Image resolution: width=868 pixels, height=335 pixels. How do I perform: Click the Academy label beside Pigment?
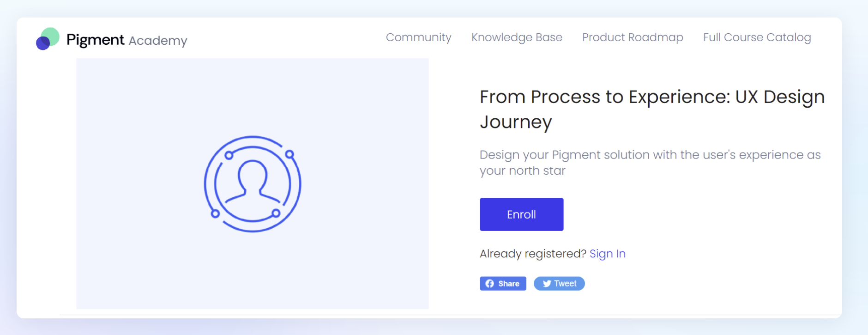(158, 41)
